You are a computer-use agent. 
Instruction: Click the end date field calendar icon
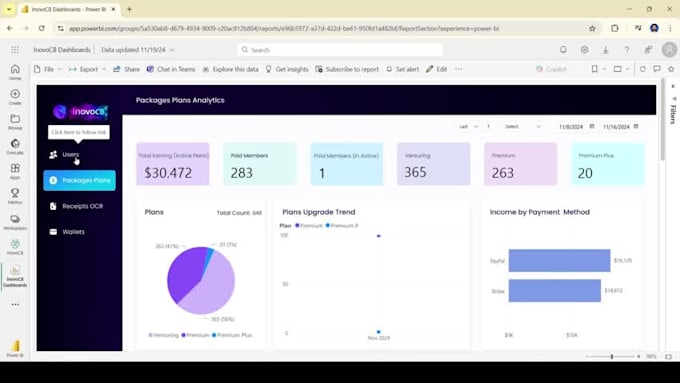[x=636, y=126]
